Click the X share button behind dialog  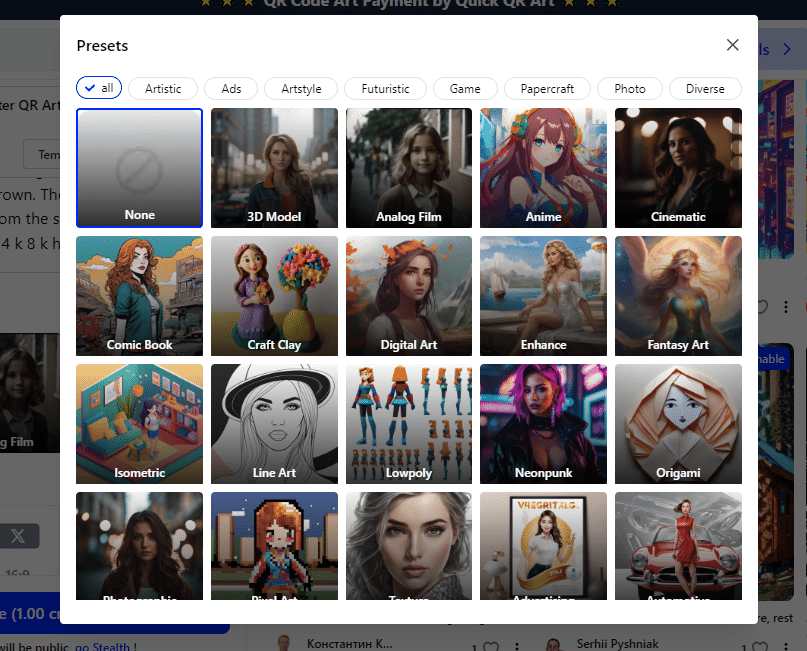click(19, 536)
